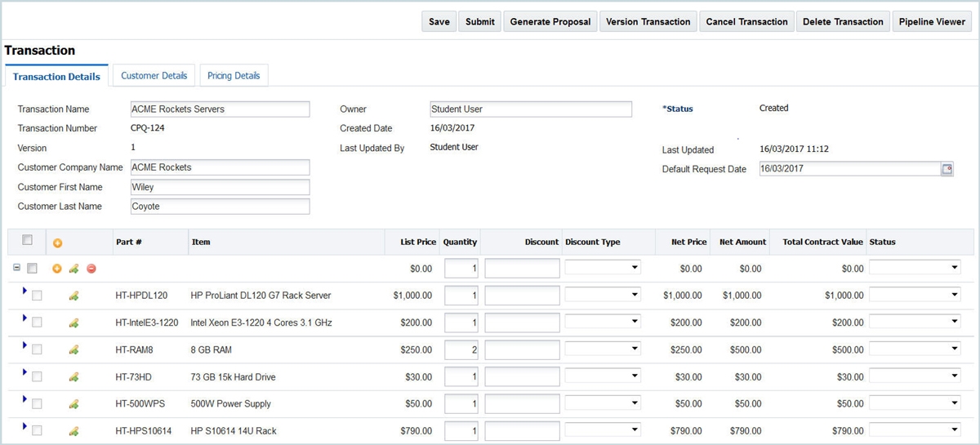Open Discount Type dropdown for 500W Power Supply

603,403
